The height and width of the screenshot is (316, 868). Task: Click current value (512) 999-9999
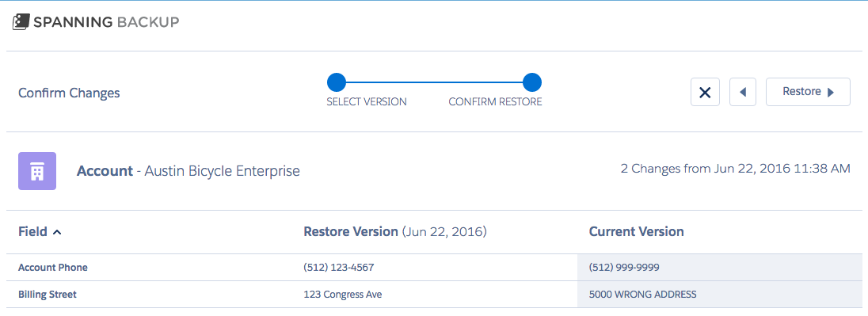pos(624,268)
